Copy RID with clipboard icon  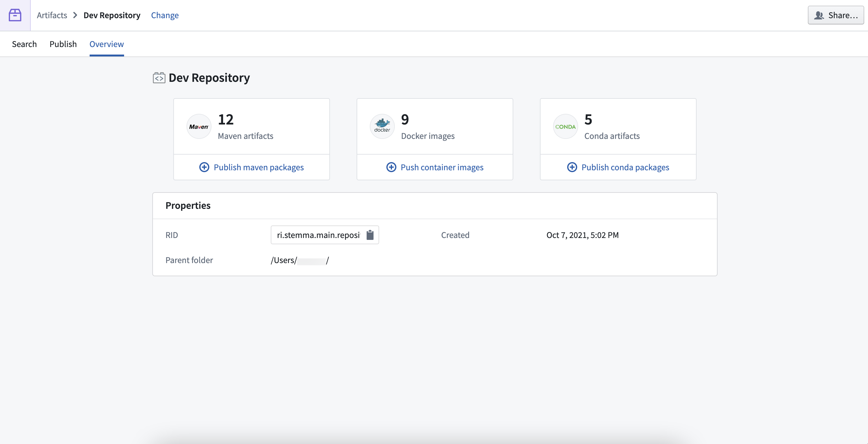tap(370, 235)
